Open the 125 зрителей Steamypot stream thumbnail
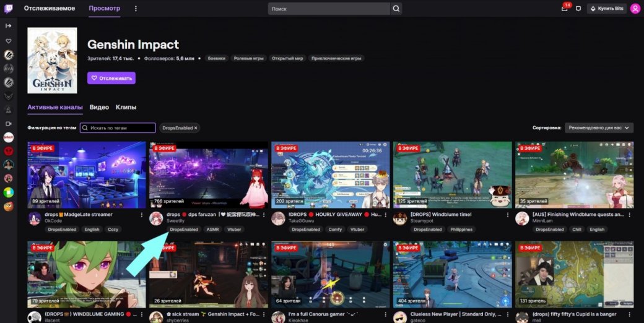Screen dimensions: 644x323 coord(452,175)
